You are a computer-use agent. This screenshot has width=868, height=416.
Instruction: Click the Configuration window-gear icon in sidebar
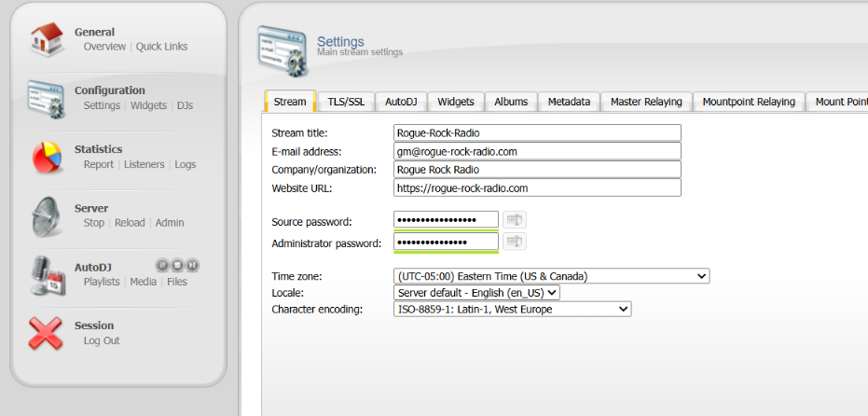[47, 99]
